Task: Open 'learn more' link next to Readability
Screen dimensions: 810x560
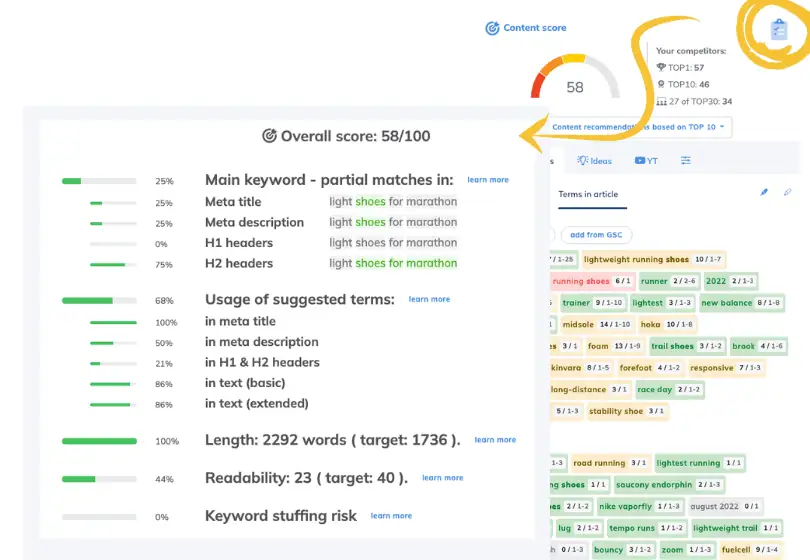Action: click(x=442, y=478)
